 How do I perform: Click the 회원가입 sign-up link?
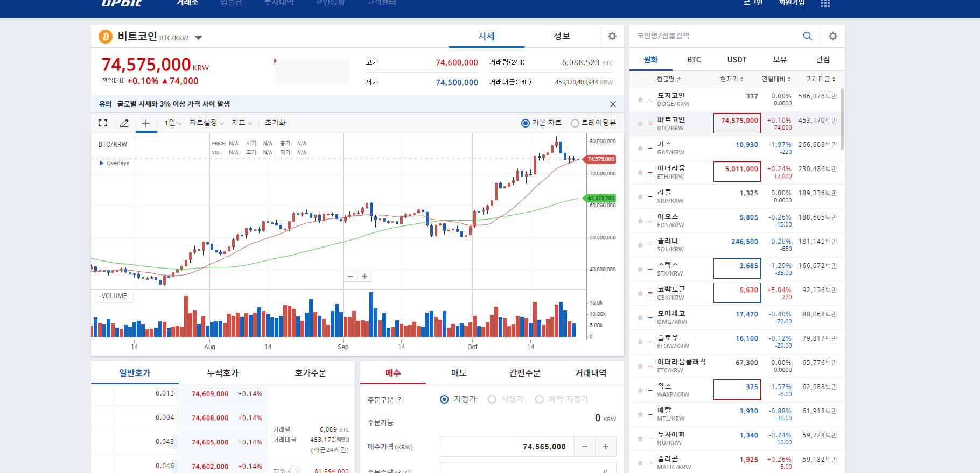click(792, 3)
